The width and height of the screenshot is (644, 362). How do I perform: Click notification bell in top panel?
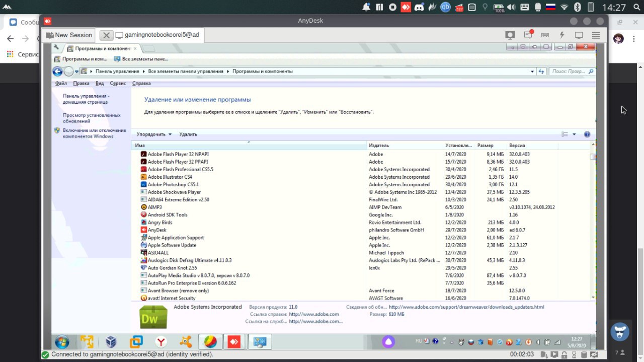[367, 7]
